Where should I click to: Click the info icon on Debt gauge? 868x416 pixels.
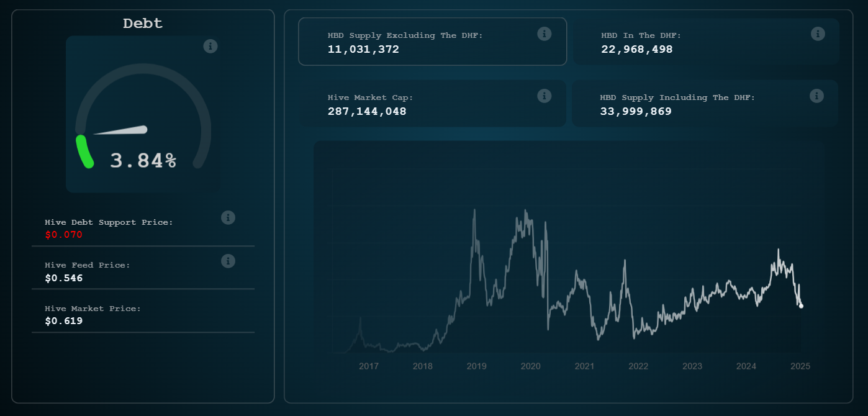(210, 46)
